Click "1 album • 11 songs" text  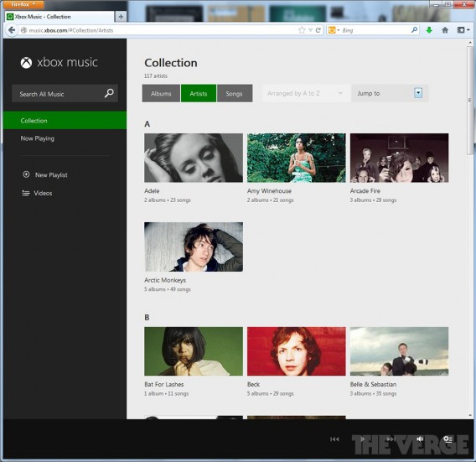[x=167, y=393]
